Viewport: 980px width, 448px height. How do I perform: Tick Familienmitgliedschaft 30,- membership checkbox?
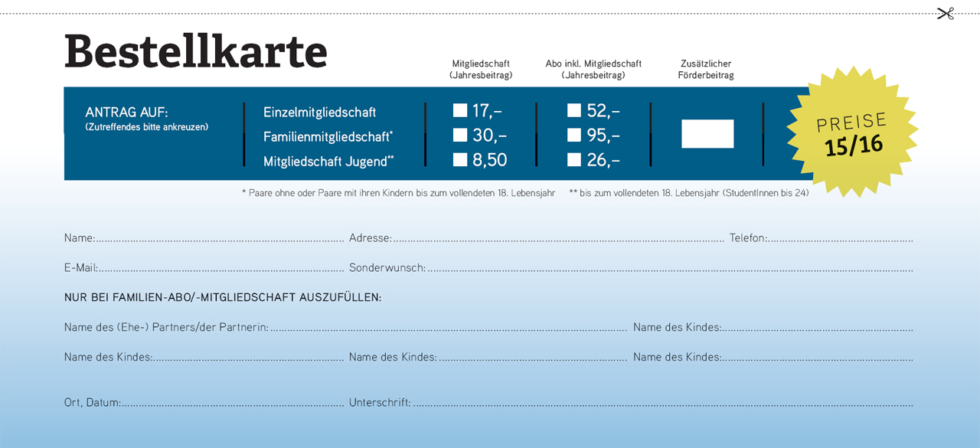pyautogui.click(x=459, y=135)
